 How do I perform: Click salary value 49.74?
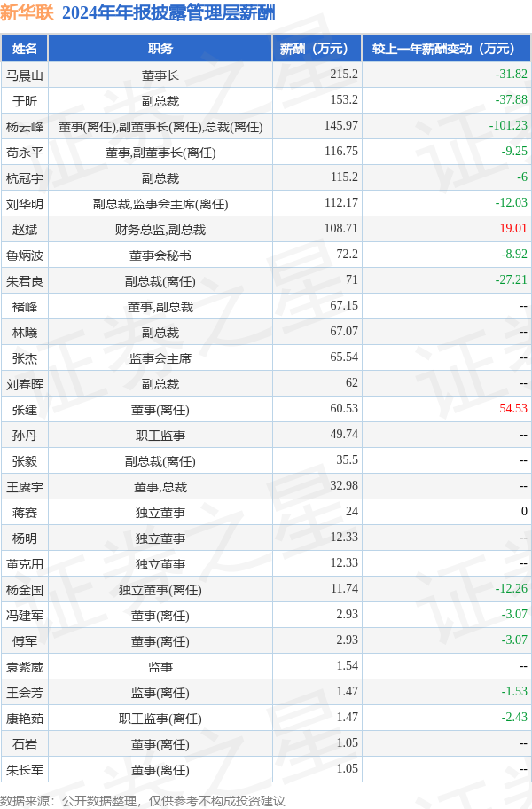coord(344,435)
